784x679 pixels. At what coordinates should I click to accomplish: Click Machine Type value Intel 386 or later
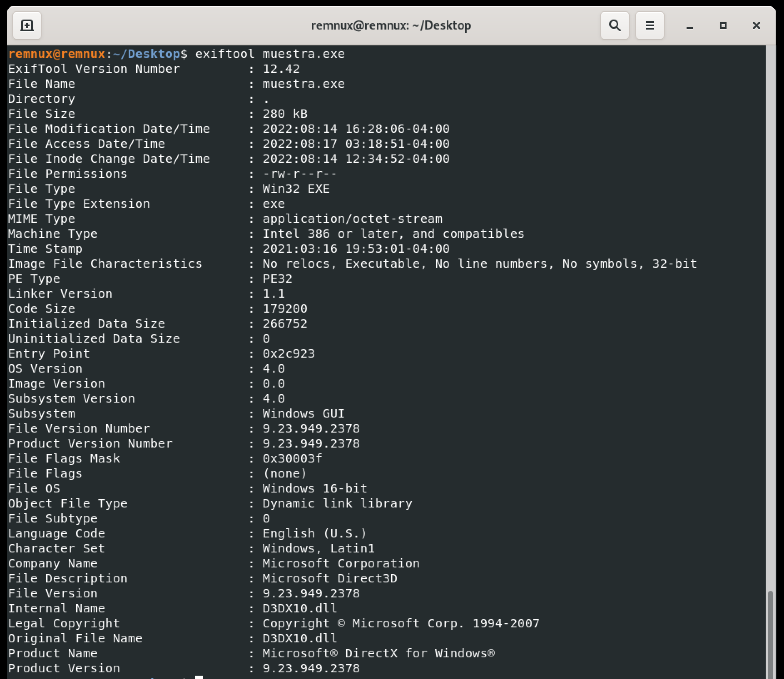pyautogui.click(x=393, y=234)
